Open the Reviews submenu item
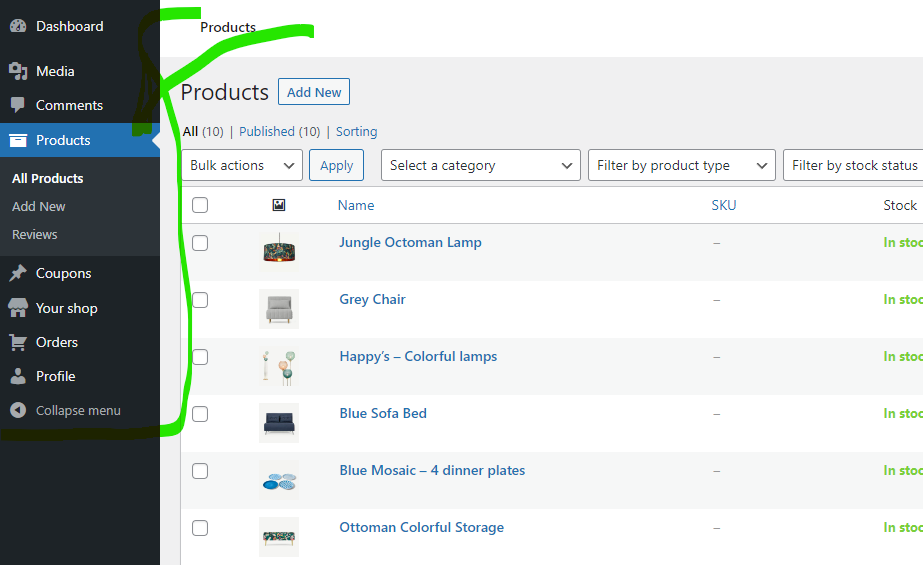 pyautogui.click(x=35, y=234)
